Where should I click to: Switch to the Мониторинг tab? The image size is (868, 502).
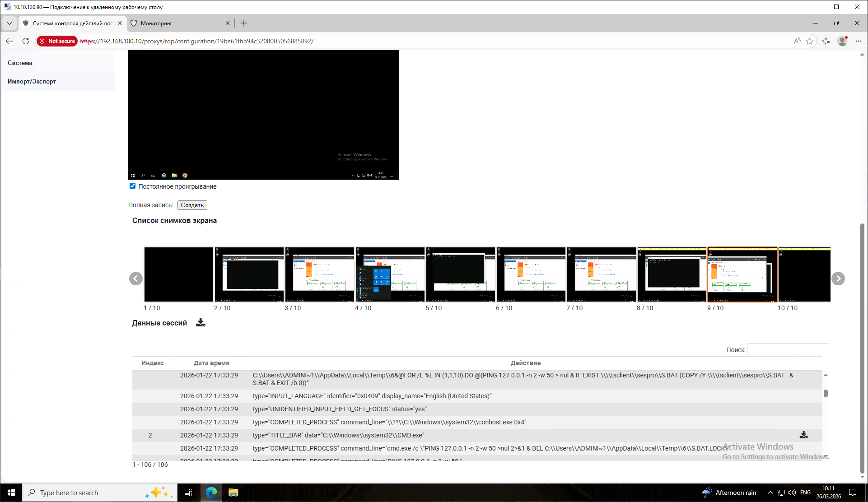click(x=180, y=23)
